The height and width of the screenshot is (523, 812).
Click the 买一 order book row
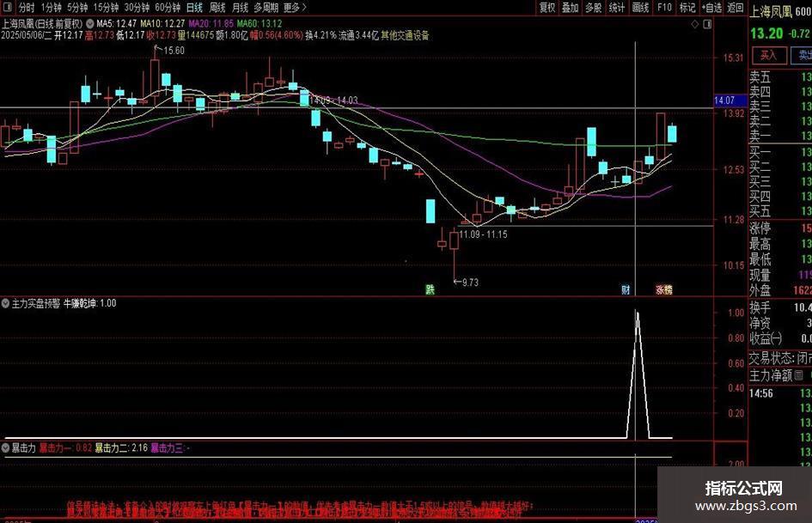tap(781, 152)
